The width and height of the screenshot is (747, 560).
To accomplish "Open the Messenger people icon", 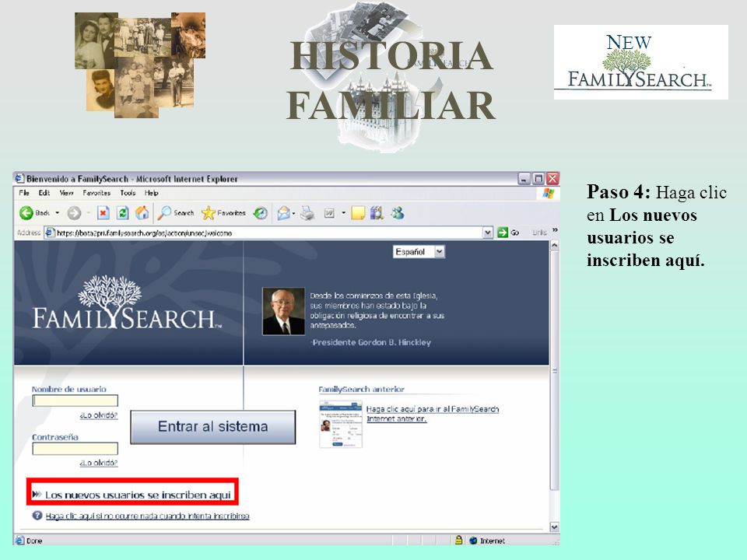I will pos(398,213).
